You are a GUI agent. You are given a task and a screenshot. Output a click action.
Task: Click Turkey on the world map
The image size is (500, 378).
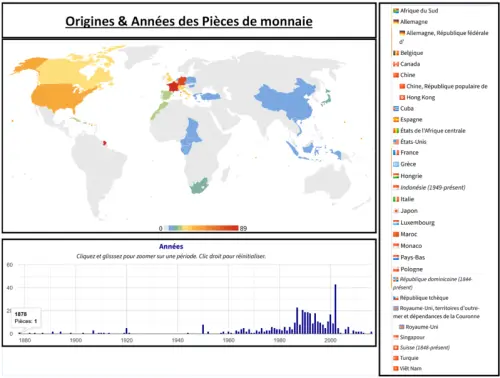211,96
